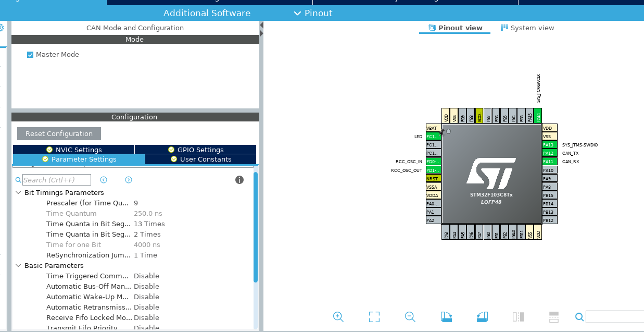This screenshot has width=644, height=332.
Task: Open the GPIO Settings tab
Action: [195, 150]
